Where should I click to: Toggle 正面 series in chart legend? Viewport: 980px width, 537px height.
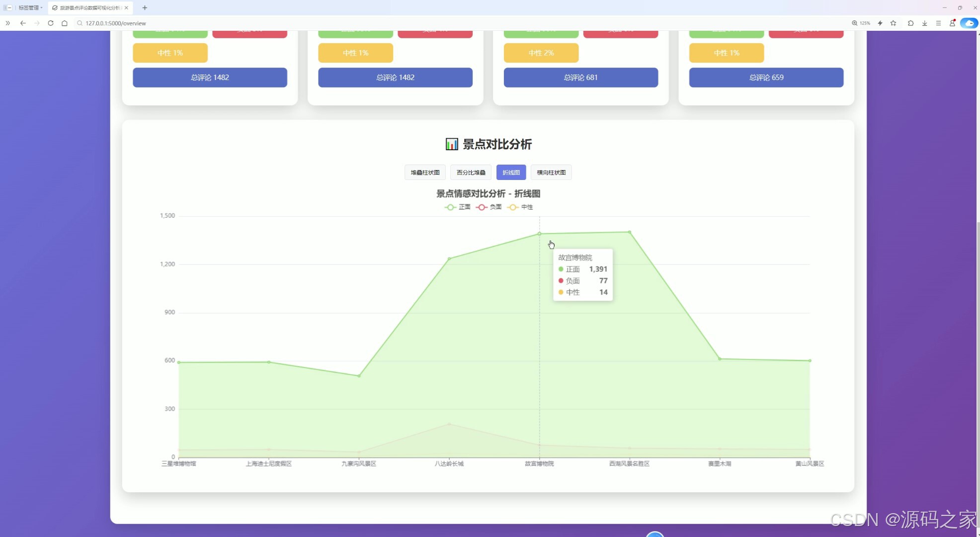point(458,207)
